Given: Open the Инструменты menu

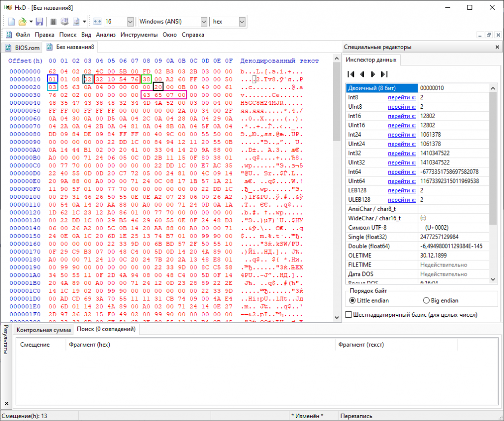Looking at the screenshot, I should tap(139, 35).
